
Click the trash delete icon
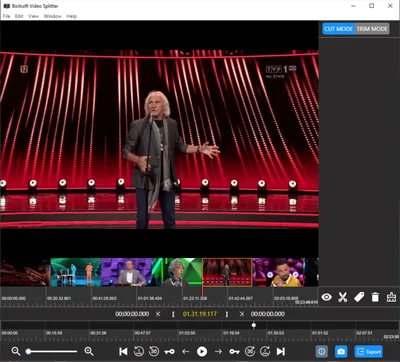coord(375,297)
